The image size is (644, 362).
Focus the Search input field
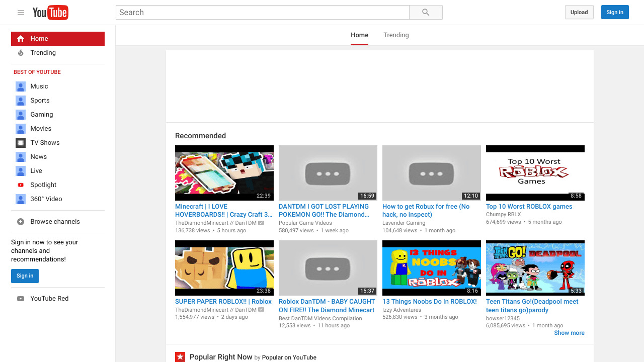coord(262,13)
